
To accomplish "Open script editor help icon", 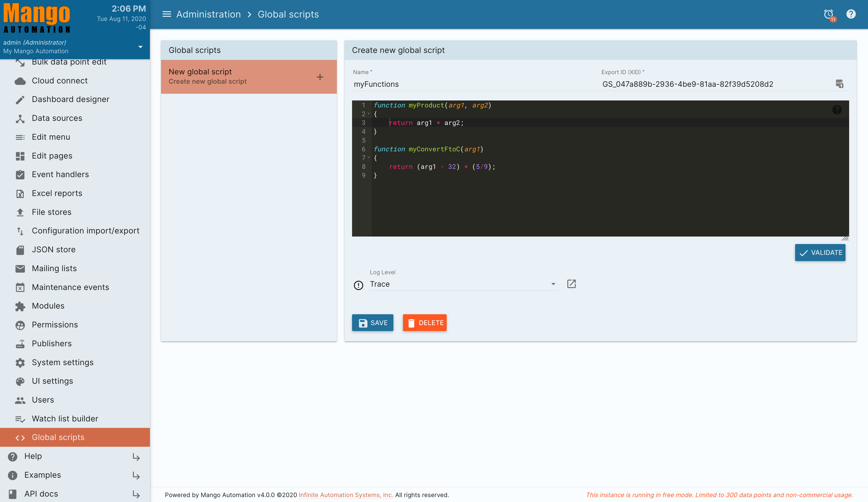I will (837, 110).
